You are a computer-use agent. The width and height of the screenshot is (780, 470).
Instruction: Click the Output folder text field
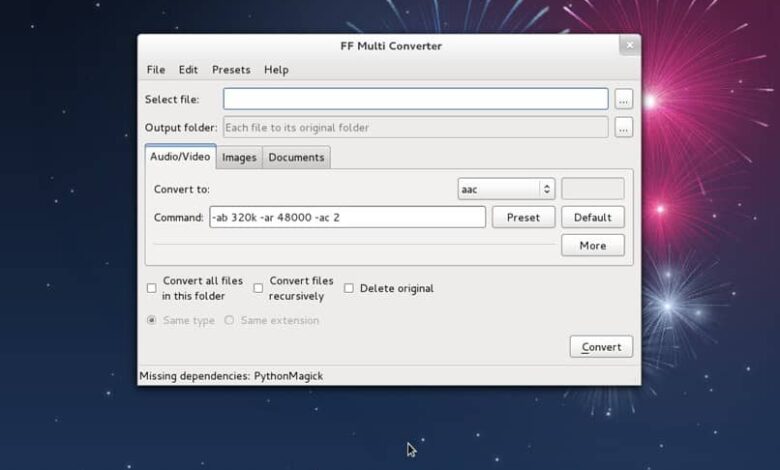pyautogui.click(x=415, y=127)
